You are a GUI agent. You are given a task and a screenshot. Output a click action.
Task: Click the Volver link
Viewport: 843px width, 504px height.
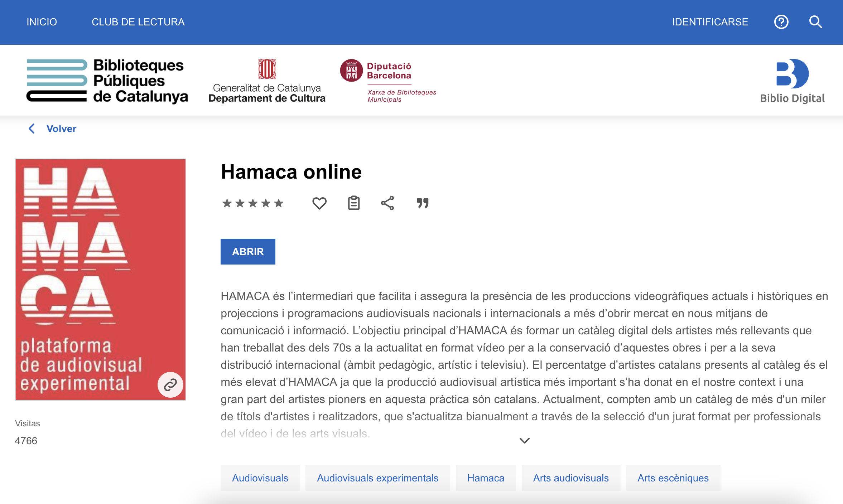[61, 129]
